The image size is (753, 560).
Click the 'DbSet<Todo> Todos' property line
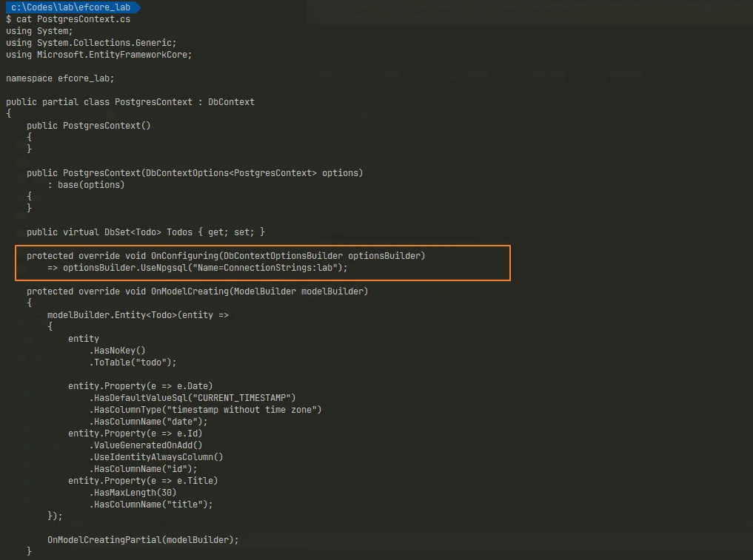coord(146,232)
